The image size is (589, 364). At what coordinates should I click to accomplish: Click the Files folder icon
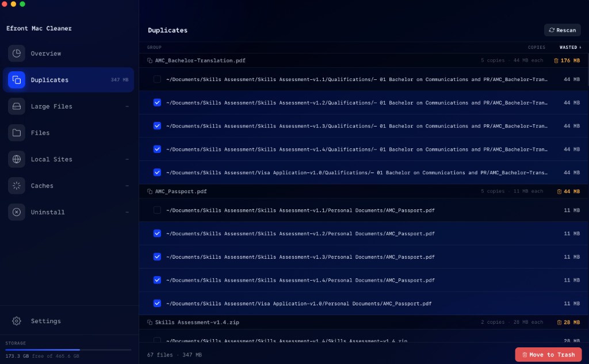17,133
